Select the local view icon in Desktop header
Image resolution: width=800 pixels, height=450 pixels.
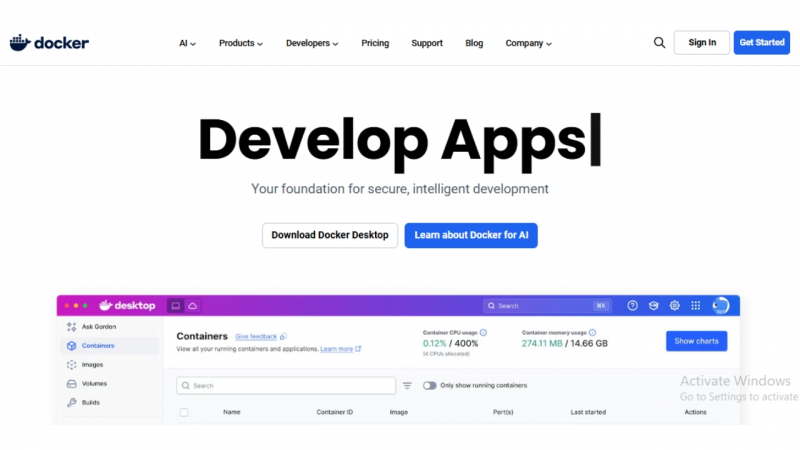176,306
